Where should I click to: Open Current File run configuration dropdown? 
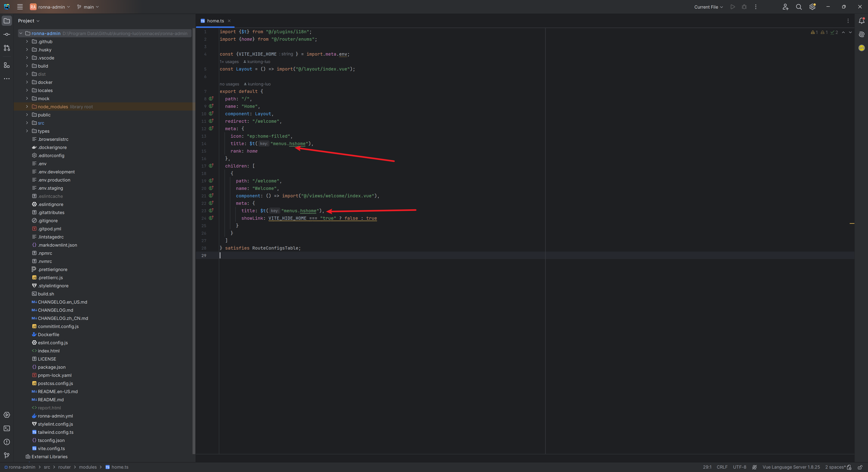coord(708,7)
